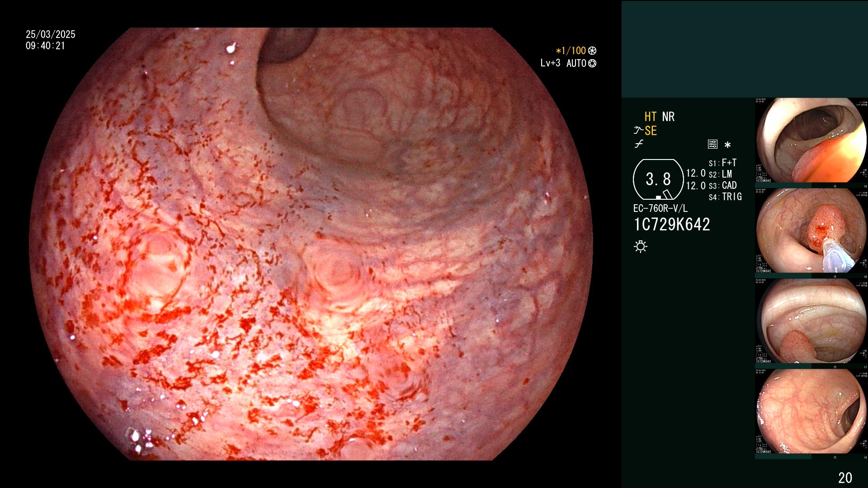Select the tone curve icon left of SE
The height and width of the screenshot is (488, 868).
point(638,131)
